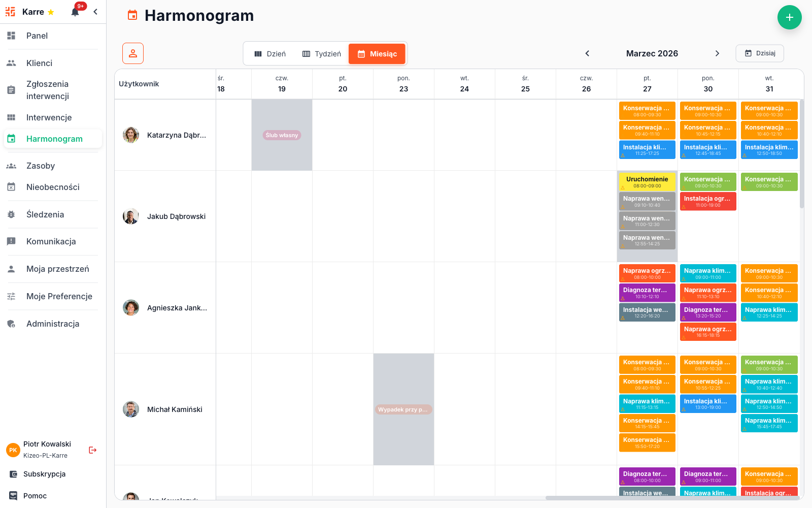Screen dimensions: 812x508
Task: Click the logout icon beside Piotr Kowalski
Action: 92,450
